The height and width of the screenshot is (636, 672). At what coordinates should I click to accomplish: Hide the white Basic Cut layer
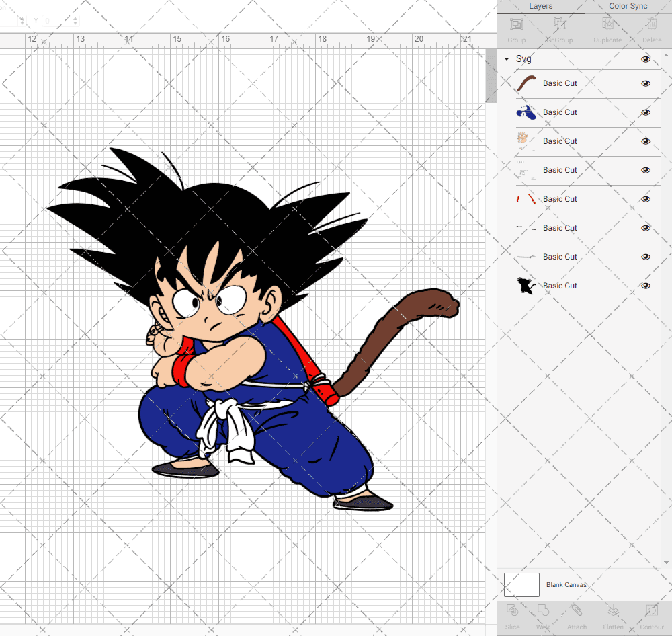[x=646, y=170]
